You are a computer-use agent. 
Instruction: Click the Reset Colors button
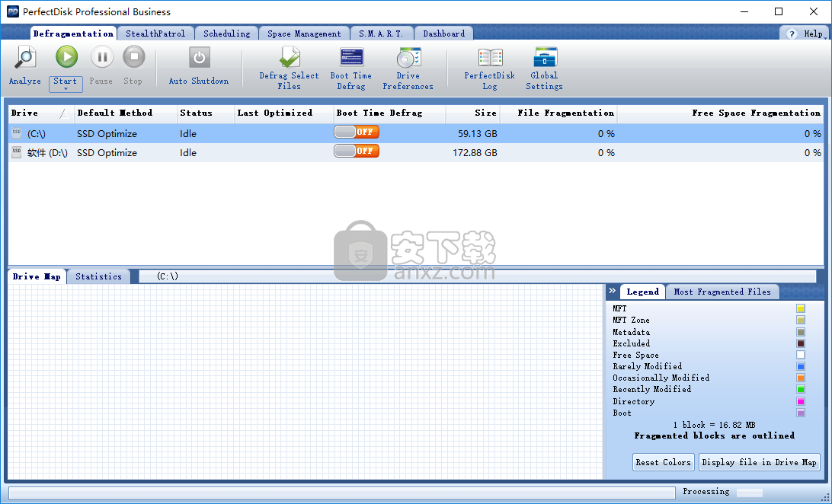[664, 462]
